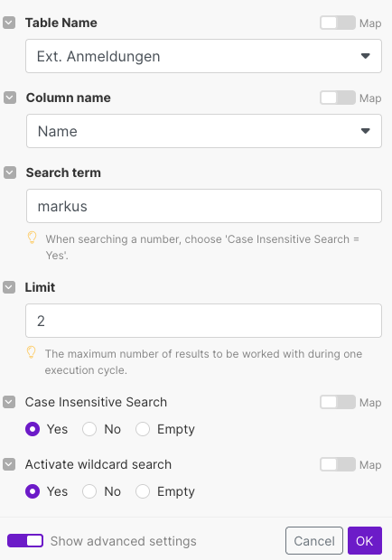This screenshot has width=392, height=560.
Task: Collapse the Column name field chevron icon
Action: pos(10,98)
